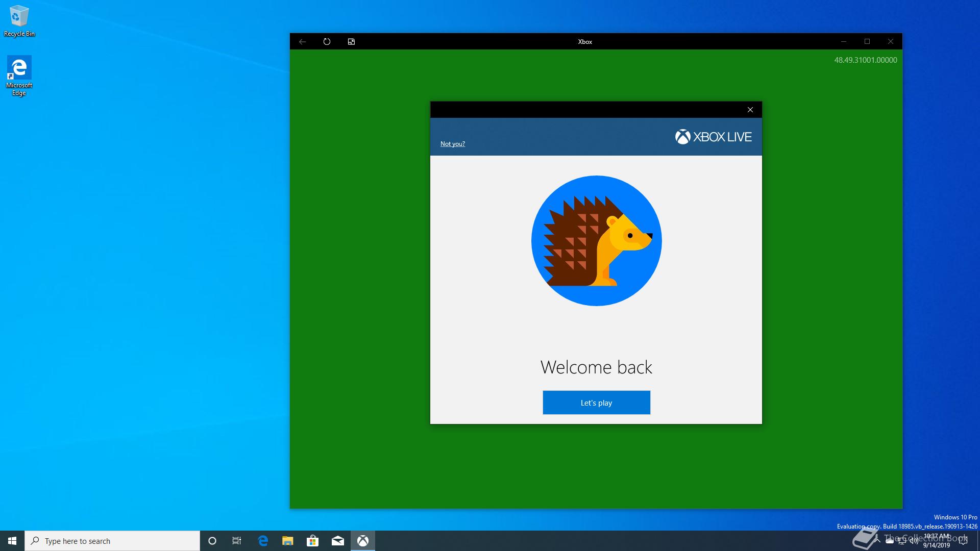
Task: Open the Recycle Bin desktop icon
Action: [x=19, y=21]
